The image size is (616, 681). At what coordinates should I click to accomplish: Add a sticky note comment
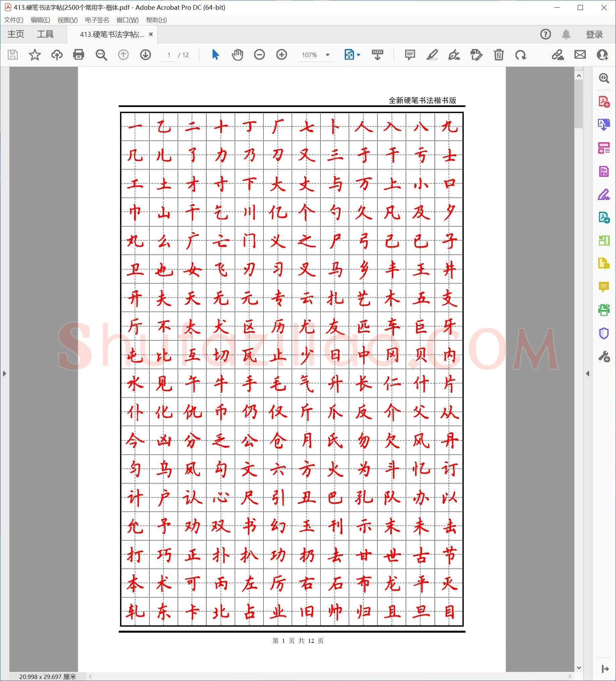click(410, 55)
